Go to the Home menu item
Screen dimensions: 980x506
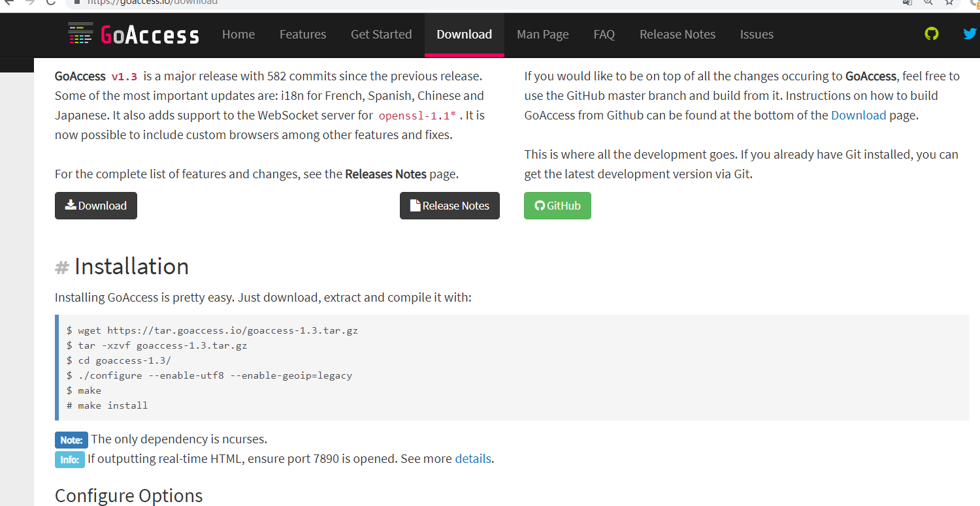pyautogui.click(x=238, y=35)
